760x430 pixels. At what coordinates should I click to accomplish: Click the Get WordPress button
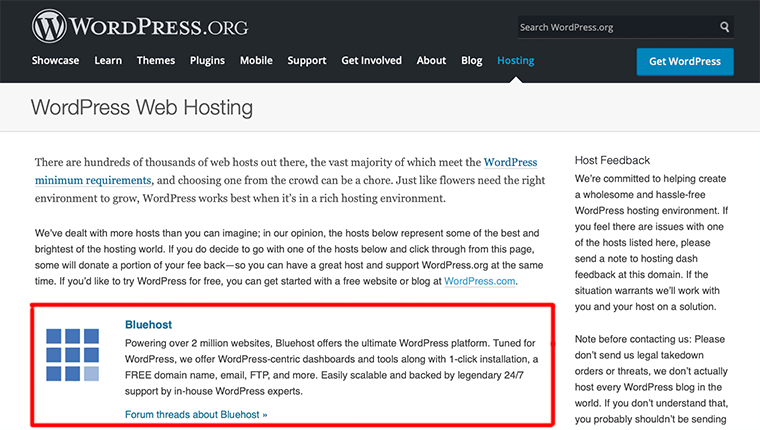(685, 62)
